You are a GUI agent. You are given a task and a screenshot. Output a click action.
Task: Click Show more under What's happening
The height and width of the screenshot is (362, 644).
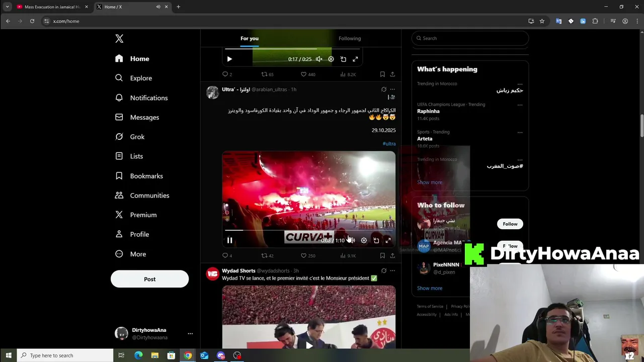point(430,183)
